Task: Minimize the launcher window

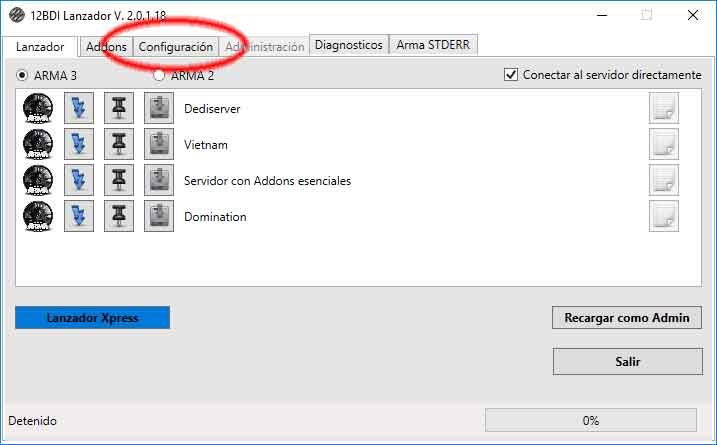Action: [602, 15]
